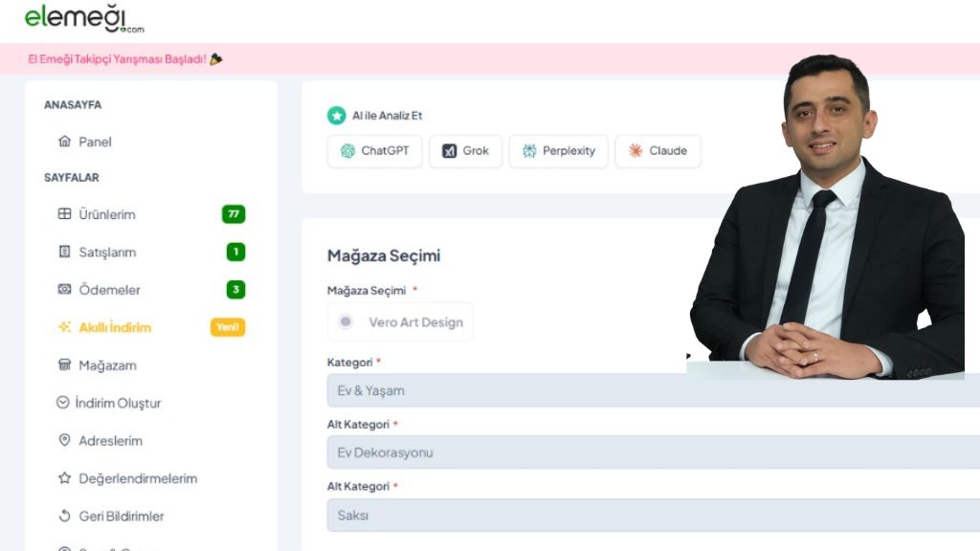Click the Claude analysis button
This screenshot has height=551, width=980.
[x=657, y=150]
